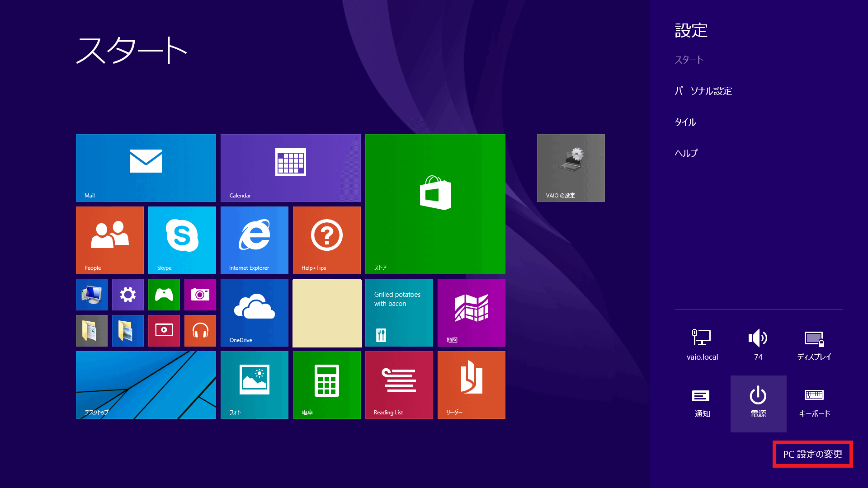868x488 pixels.
Task: Open 通知 notifications setting
Action: click(702, 404)
